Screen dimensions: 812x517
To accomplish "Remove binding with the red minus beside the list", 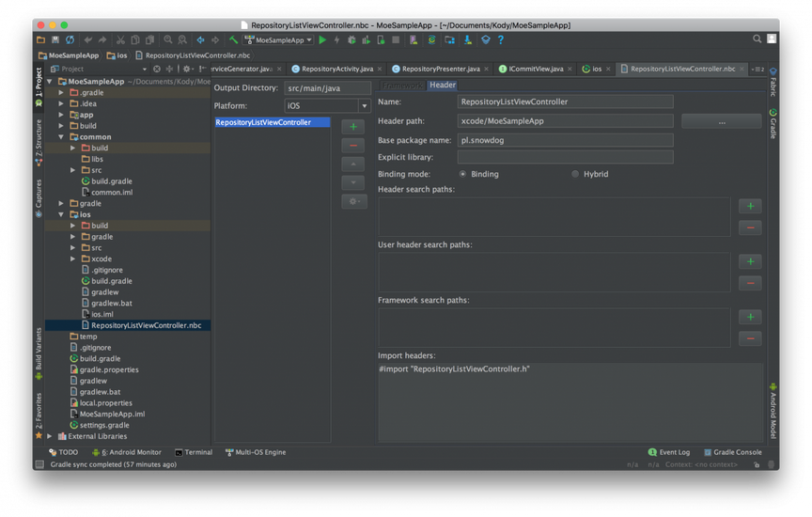I will (x=353, y=146).
